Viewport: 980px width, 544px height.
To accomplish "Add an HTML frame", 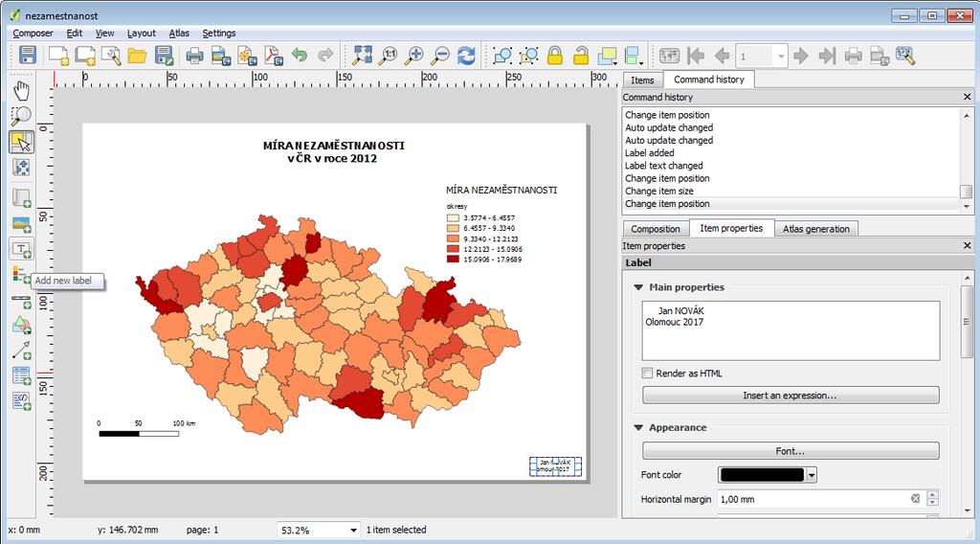I will (x=22, y=400).
